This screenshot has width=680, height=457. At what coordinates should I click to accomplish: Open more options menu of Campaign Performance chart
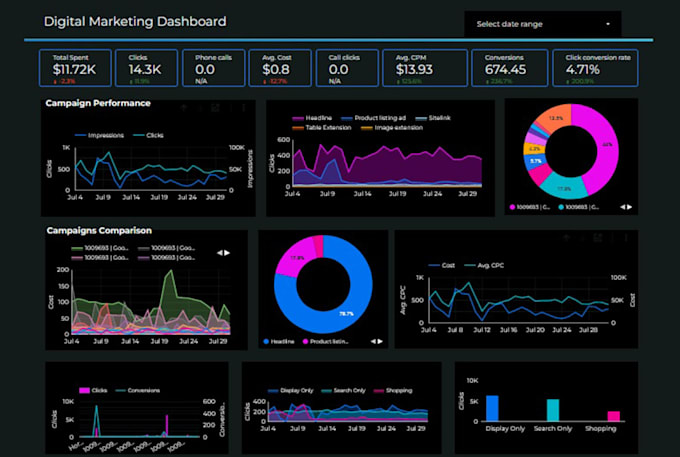pyautogui.click(x=244, y=107)
